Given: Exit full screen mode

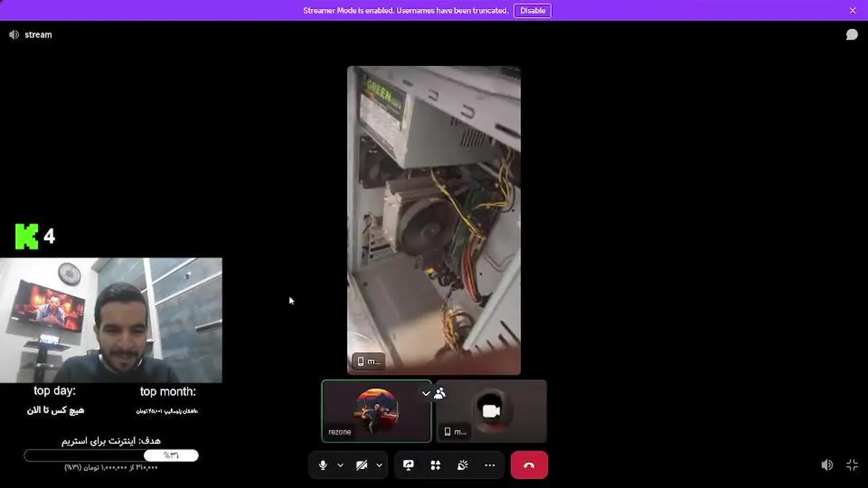Looking at the screenshot, I should [852, 465].
